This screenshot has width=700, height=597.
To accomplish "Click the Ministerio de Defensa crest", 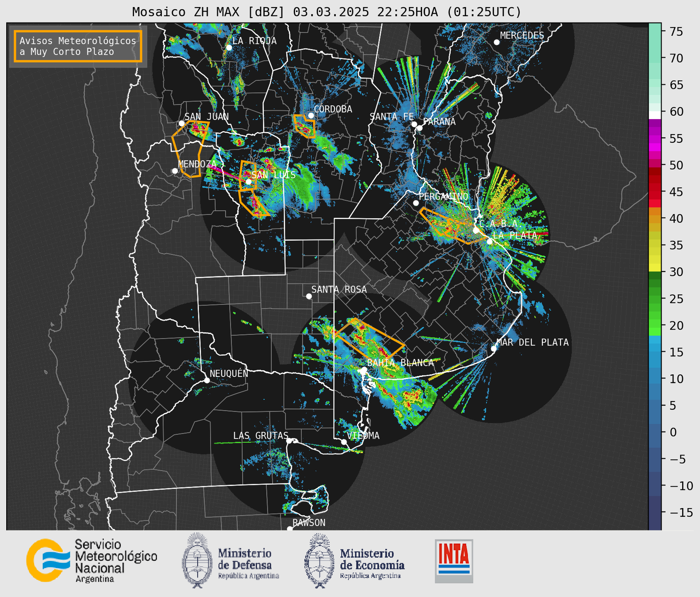I will pyautogui.click(x=197, y=560).
